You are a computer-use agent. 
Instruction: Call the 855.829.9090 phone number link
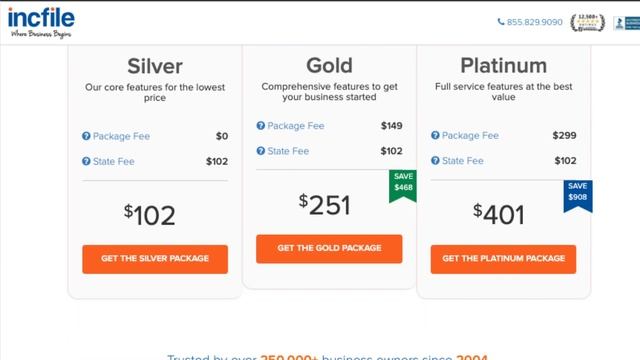click(x=534, y=22)
